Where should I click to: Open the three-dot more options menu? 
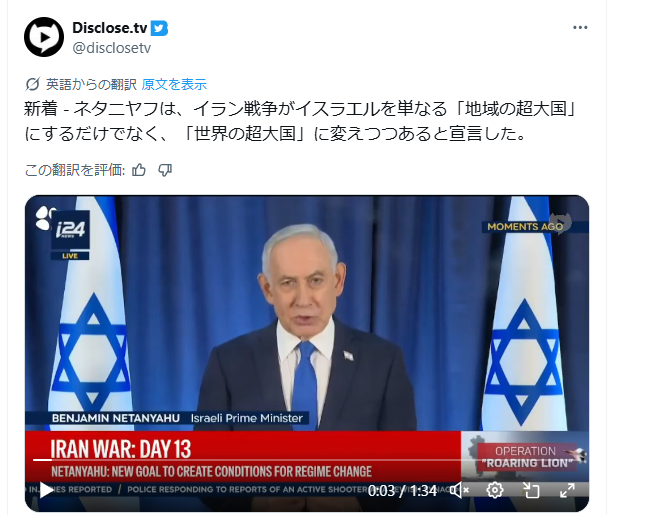(580, 27)
